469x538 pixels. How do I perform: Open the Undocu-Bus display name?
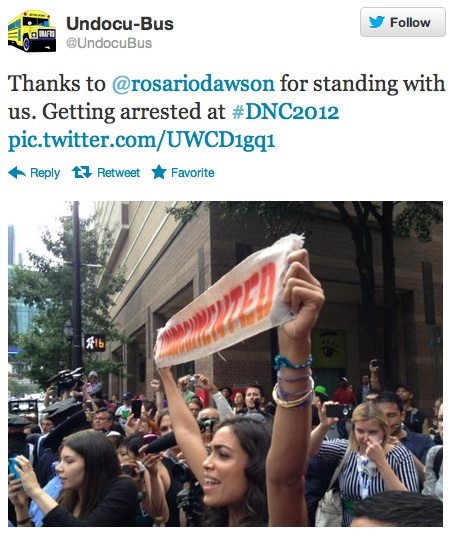click(x=120, y=24)
